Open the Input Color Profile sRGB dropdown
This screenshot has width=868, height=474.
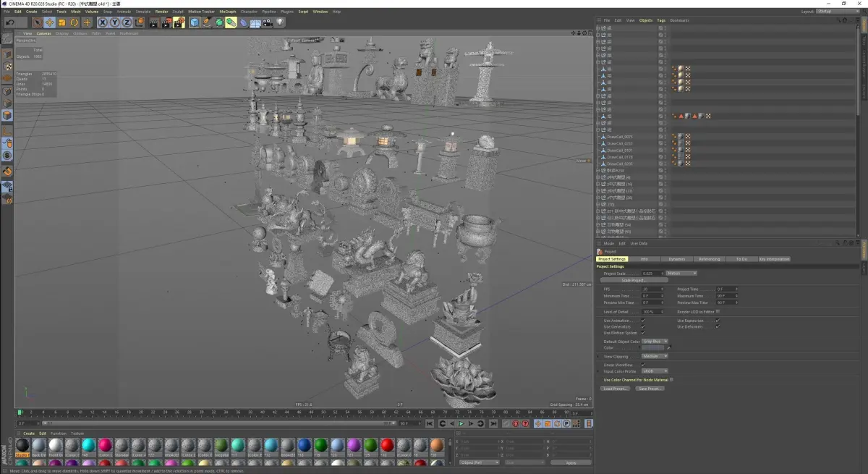(655, 371)
